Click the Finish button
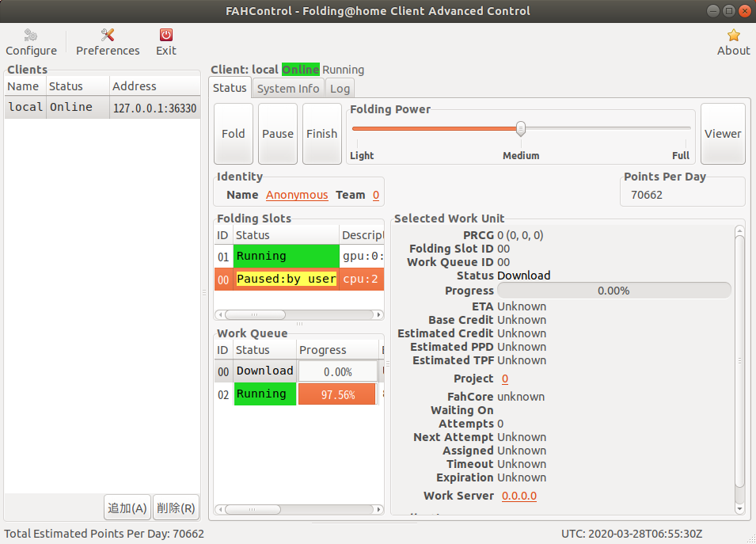The width and height of the screenshot is (756, 544). [x=322, y=134]
